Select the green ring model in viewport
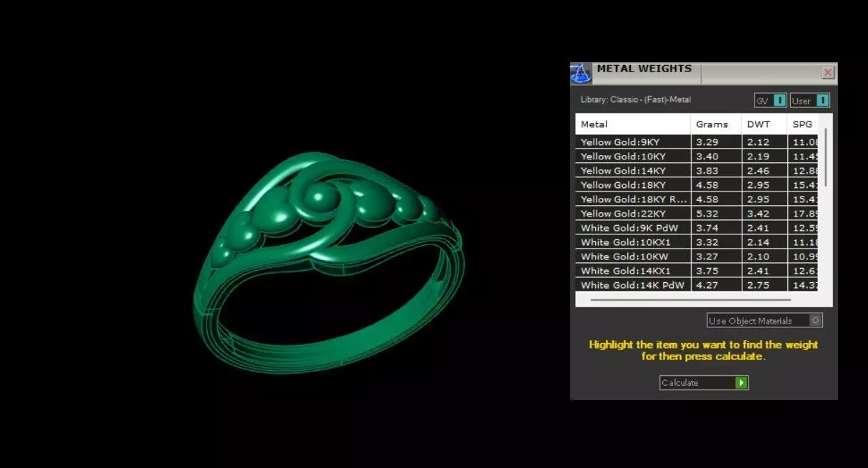The width and height of the screenshot is (868, 468). [328, 262]
